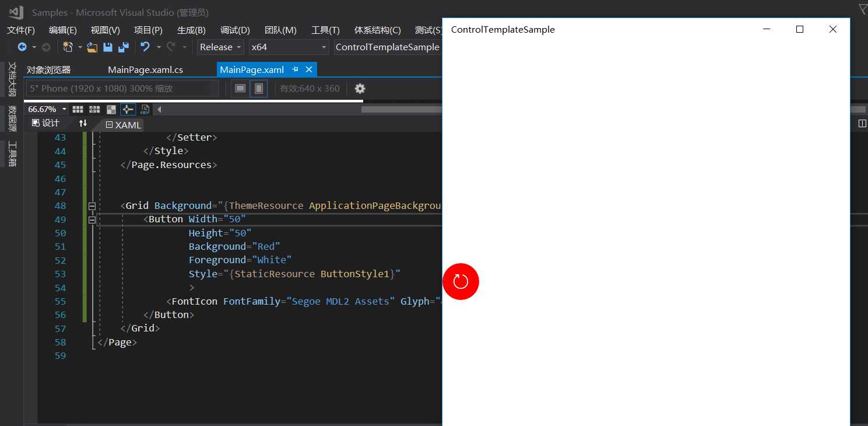
Task: Select the MainPage.xaml tab
Action: (x=252, y=70)
